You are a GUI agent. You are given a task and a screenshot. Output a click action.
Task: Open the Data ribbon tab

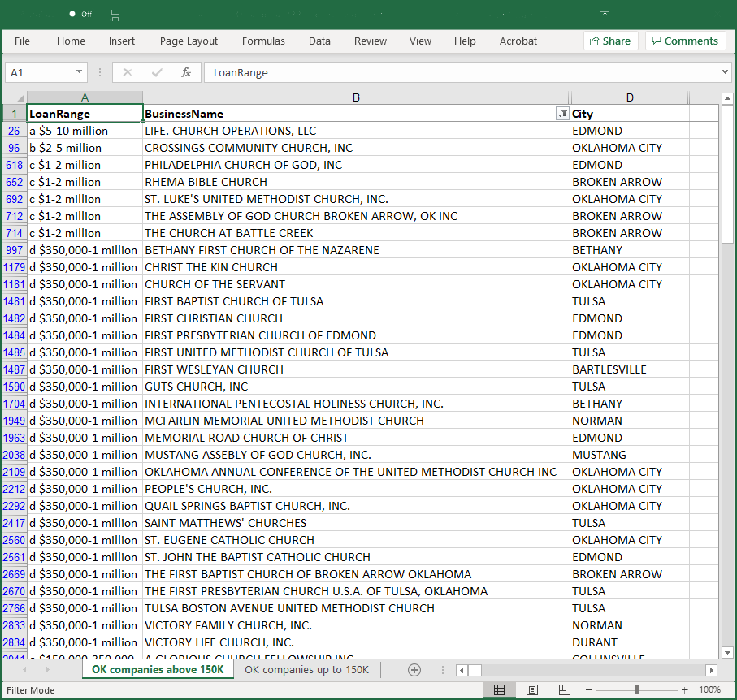[319, 41]
